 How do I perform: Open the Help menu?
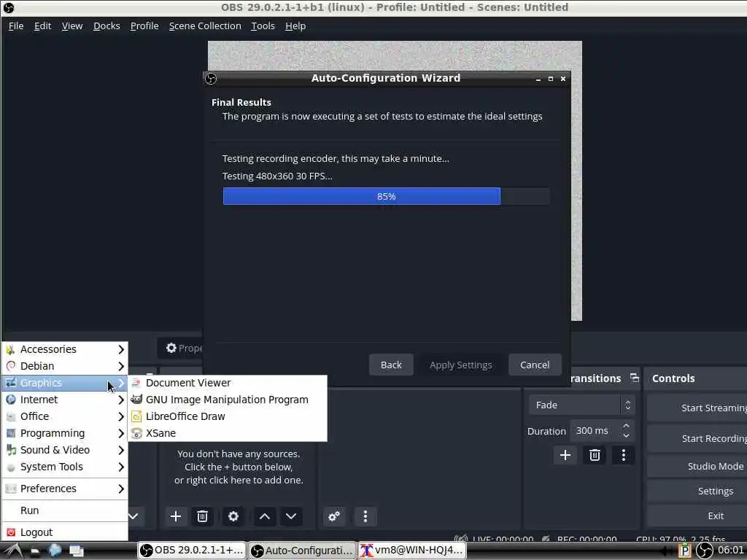[x=295, y=26]
